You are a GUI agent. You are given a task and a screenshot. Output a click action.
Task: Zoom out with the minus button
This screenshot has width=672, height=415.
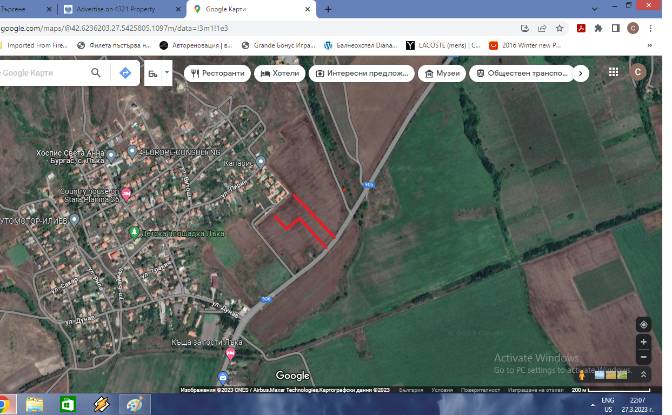[643, 357]
